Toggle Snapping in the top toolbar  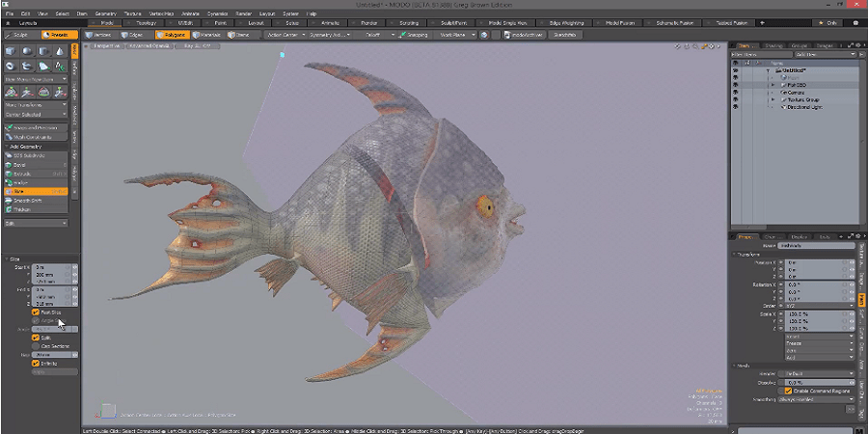click(415, 35)
